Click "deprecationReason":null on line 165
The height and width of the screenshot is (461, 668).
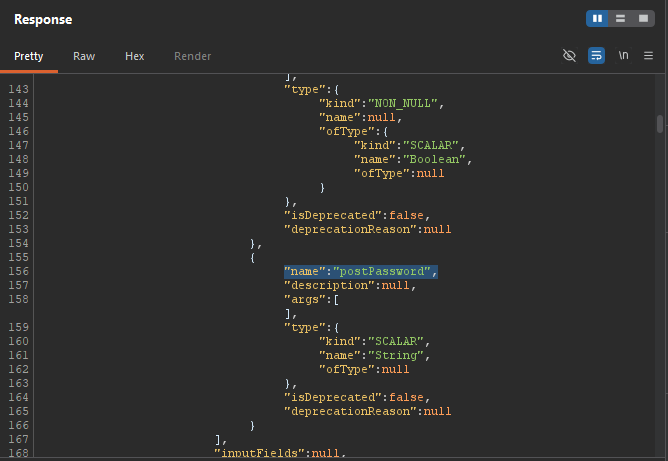click(x=368, y=411)
